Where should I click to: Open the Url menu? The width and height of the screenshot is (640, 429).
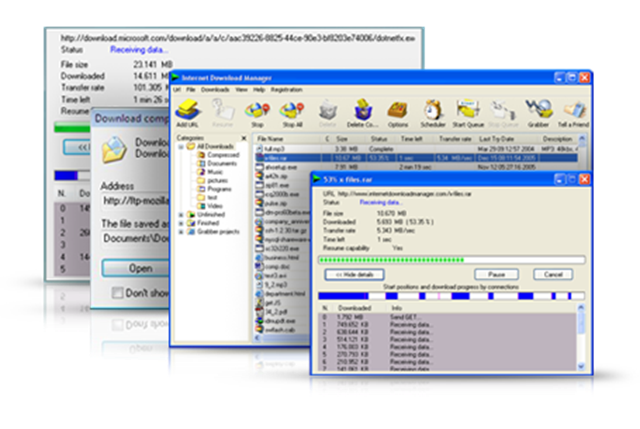tap(177, 89)
